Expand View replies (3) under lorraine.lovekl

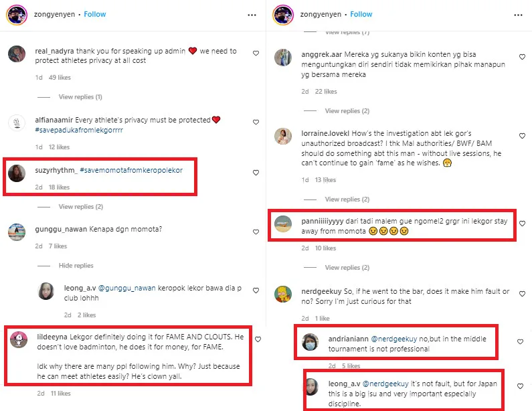343,199
